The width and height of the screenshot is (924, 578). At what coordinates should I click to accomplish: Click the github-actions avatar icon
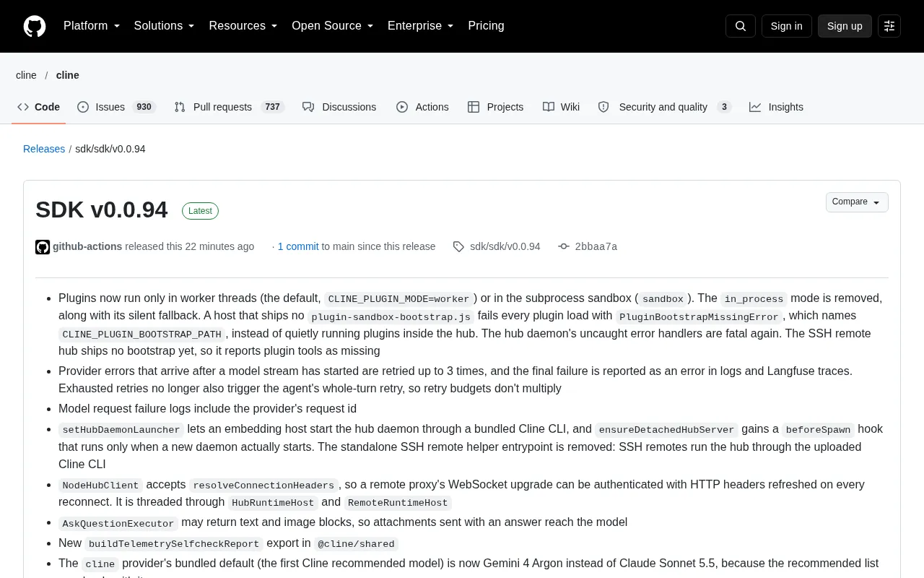43,247
